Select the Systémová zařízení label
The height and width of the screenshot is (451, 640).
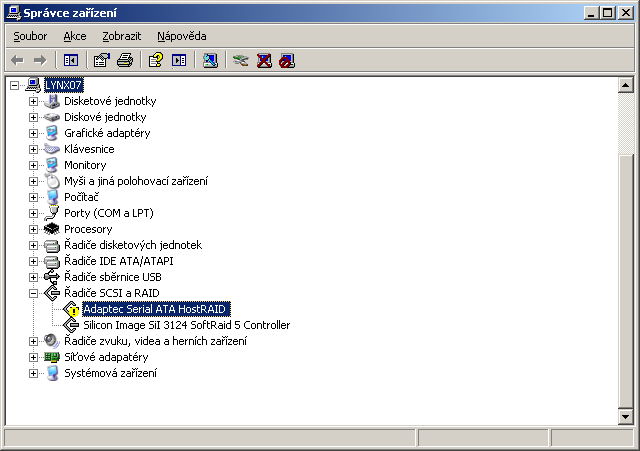(110, 373)
